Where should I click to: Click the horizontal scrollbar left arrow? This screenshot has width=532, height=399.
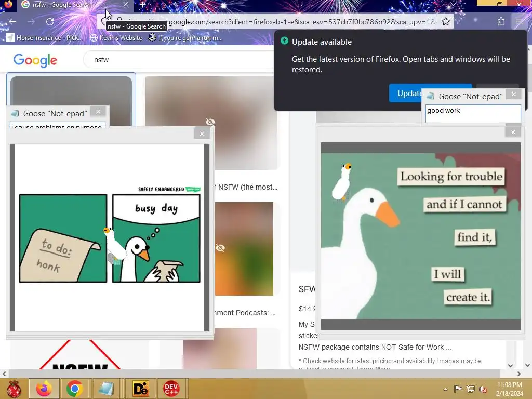pyautogui.click(x=4, y=374)
